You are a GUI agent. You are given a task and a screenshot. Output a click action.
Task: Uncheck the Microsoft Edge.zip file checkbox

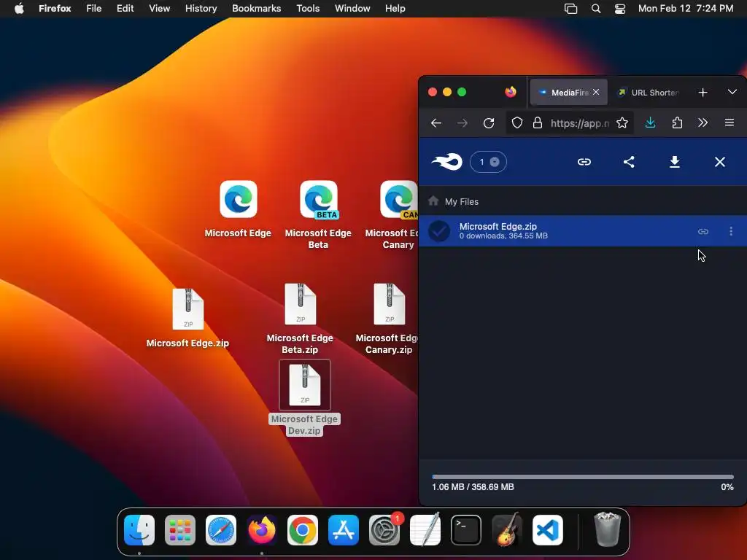pyautogui.click(x=439, y=231)
